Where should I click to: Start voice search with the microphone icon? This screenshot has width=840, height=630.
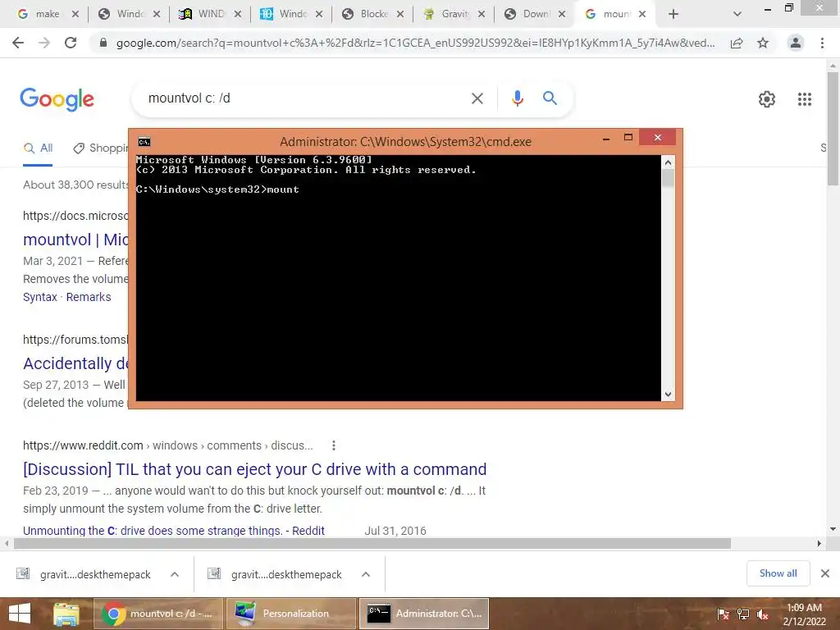[x=517, y=98]
